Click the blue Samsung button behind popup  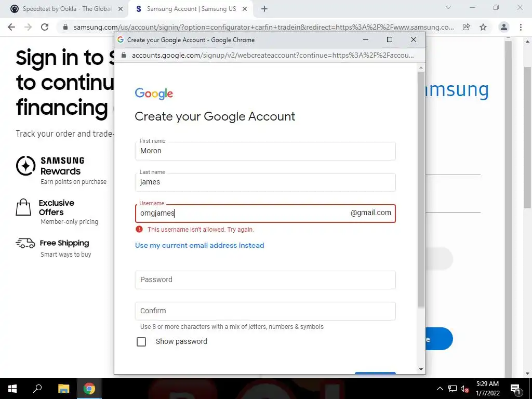pyautogui.click(x=439, y=339)
